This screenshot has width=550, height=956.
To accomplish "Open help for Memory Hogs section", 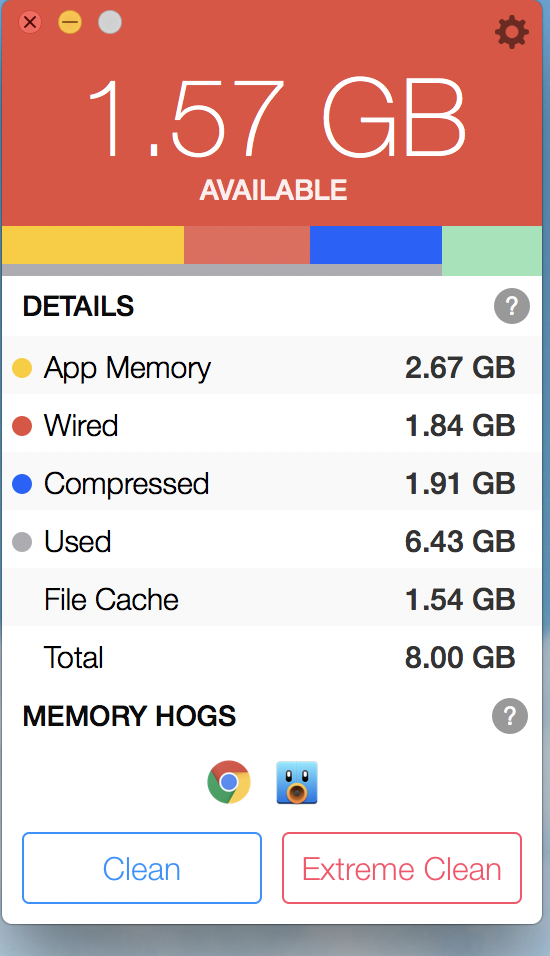I will [510, 716].
